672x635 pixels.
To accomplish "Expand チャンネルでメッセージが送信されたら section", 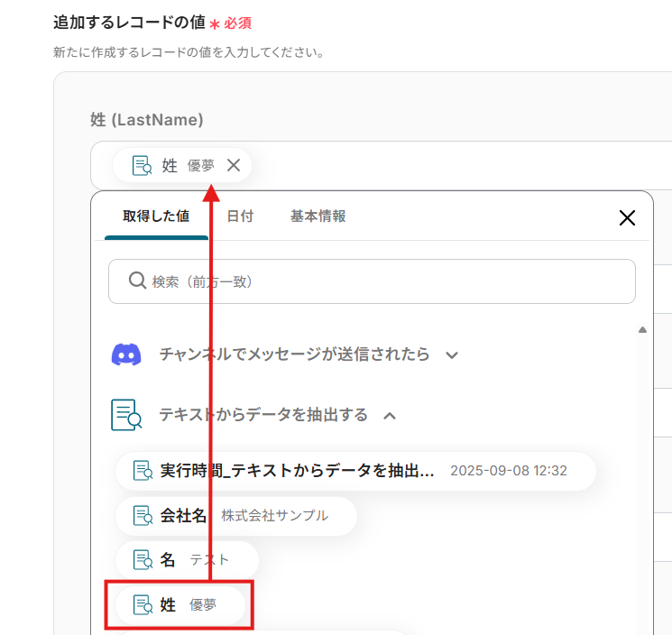I will (x=452, y=355).
